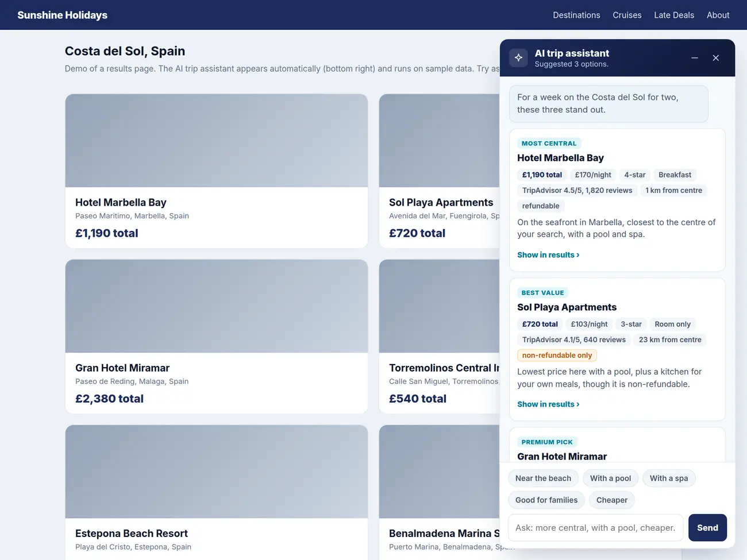Click the 'Estepona Beach Resort' result title

(x=132, y=534)
